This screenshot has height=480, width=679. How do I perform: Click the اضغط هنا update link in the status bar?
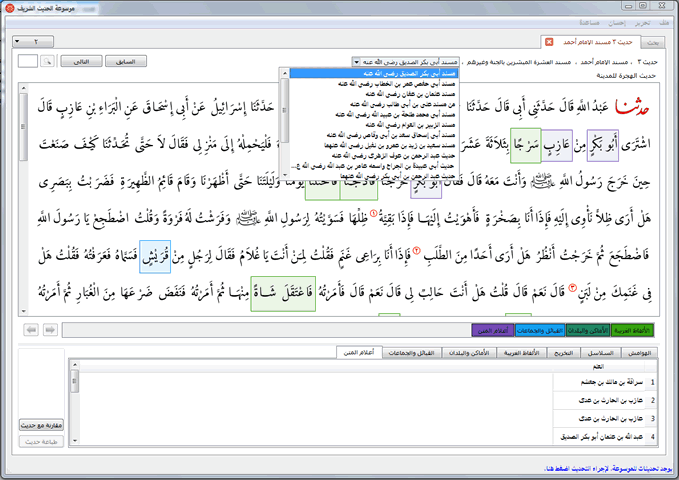(x=555, y=468)
